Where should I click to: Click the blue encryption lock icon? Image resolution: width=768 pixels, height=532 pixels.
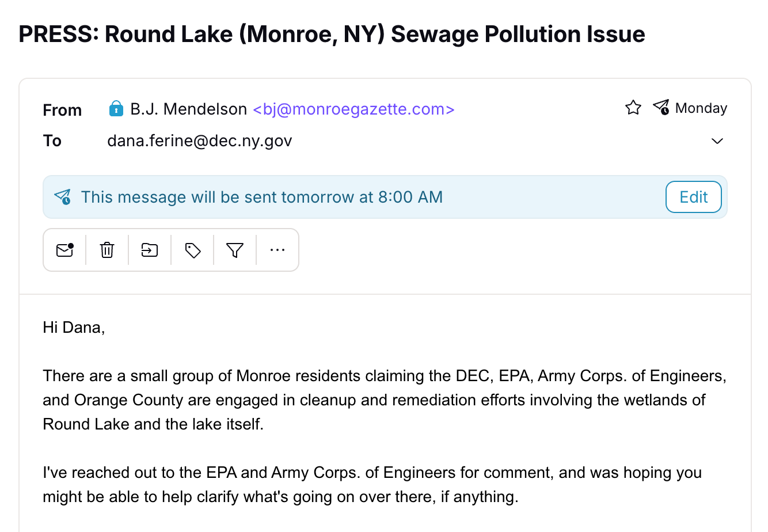point(116,108)
